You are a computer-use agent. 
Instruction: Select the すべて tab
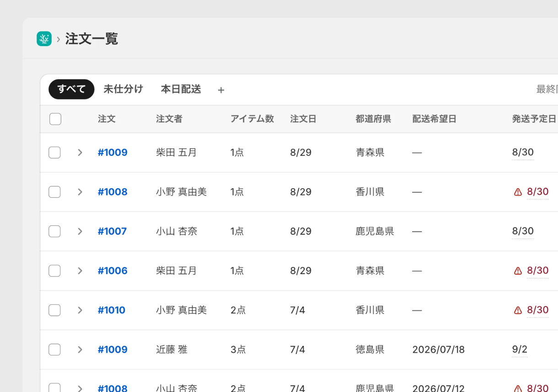point(71,89)
